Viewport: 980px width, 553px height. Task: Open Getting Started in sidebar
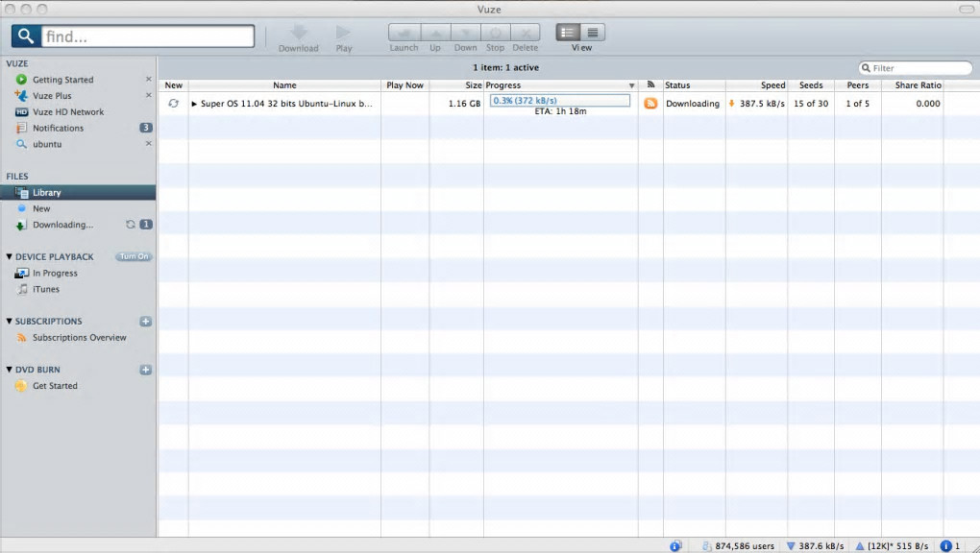(62, 80)
